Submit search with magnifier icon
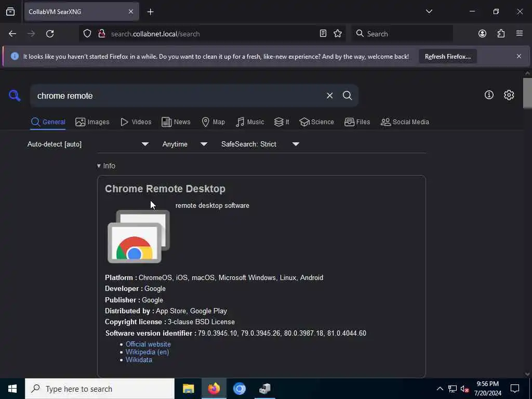This screenshot has height=399, width=532. 347,96
